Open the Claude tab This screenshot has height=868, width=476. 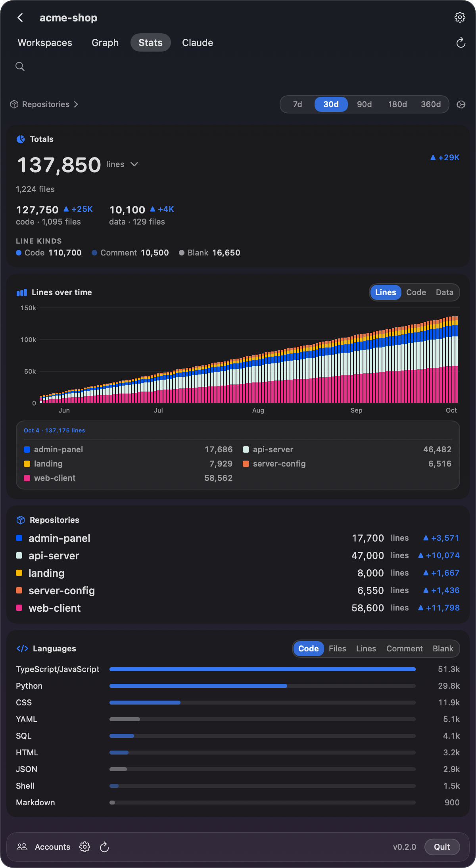(x=198, y=42)
